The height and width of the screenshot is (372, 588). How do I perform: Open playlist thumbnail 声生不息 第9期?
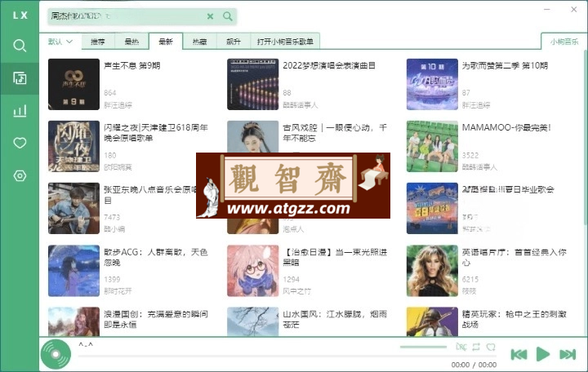coord(73,84)
